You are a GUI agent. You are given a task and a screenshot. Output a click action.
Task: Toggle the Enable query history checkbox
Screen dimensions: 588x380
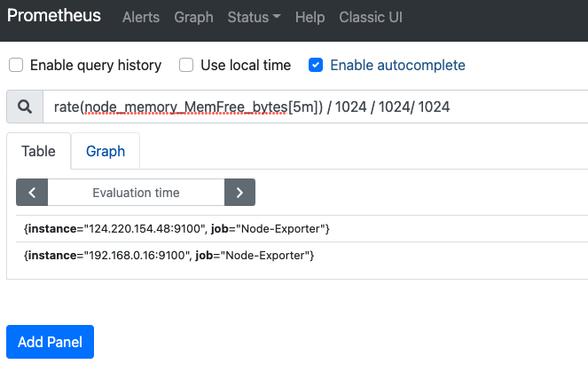pyautogui.click(x=16, y=65)
